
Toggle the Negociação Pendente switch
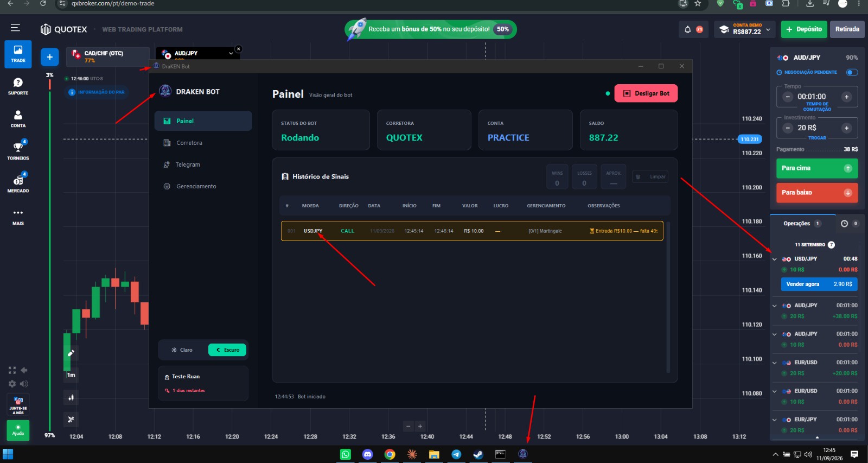852,72
